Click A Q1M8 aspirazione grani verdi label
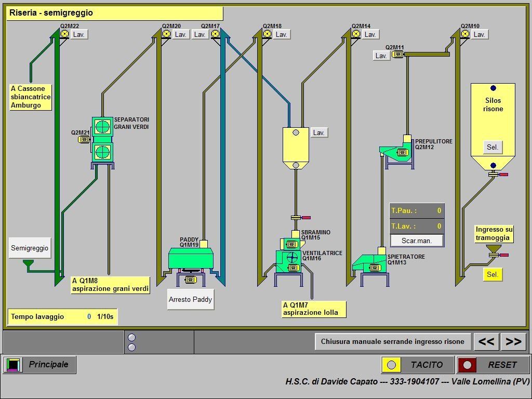This screenshot has width=532, height=399. pyautogui.click(x=110, y=285)
